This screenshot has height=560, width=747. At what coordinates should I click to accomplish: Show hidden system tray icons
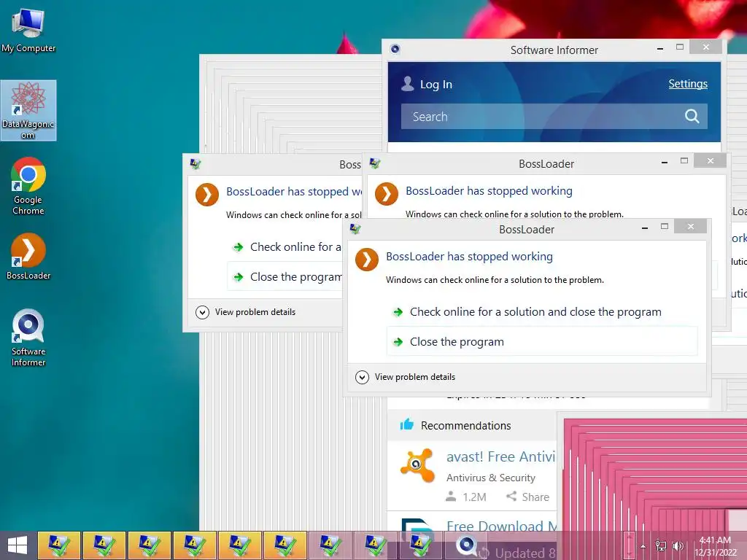(643, 546)
